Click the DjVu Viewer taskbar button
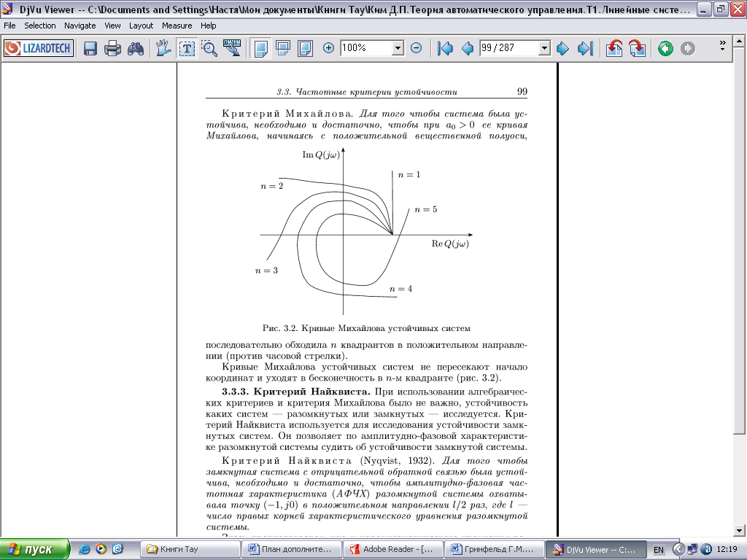The width and height of the screenshot is (747, 560). pos(595,550)
